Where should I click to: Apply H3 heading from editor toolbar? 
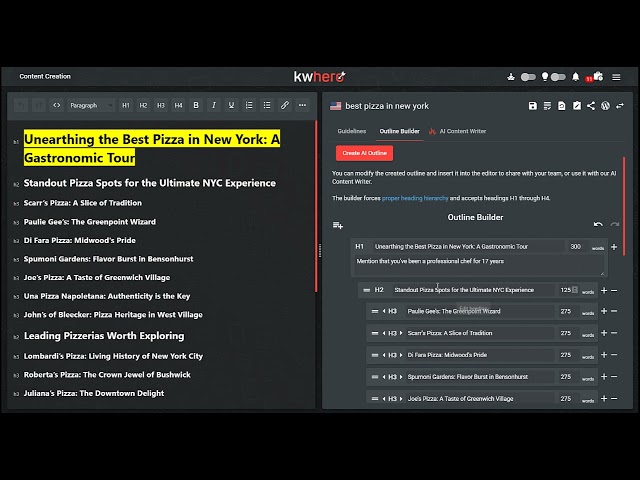pos(161,105)
